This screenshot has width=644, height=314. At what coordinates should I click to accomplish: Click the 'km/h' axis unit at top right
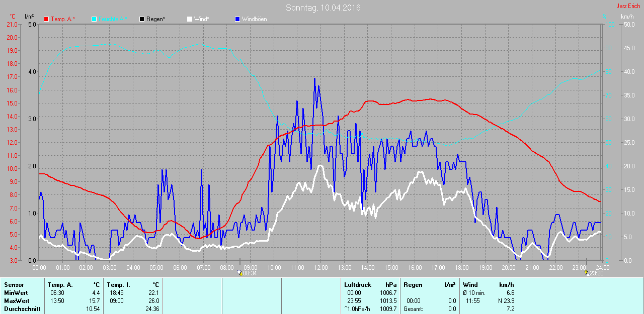point(627,17)
